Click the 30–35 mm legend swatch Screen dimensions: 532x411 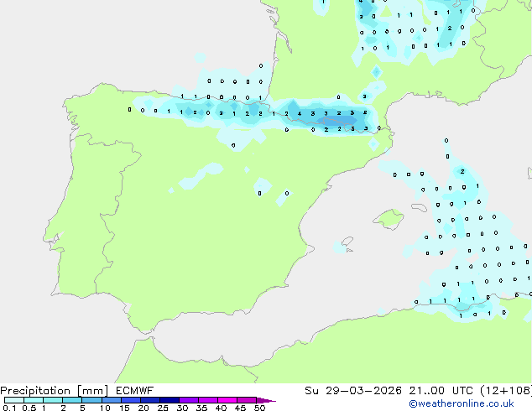tap(189, 400)
